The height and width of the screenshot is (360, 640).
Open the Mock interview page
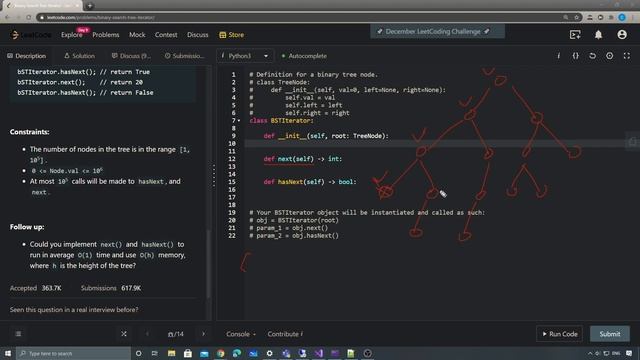[137, 35]
